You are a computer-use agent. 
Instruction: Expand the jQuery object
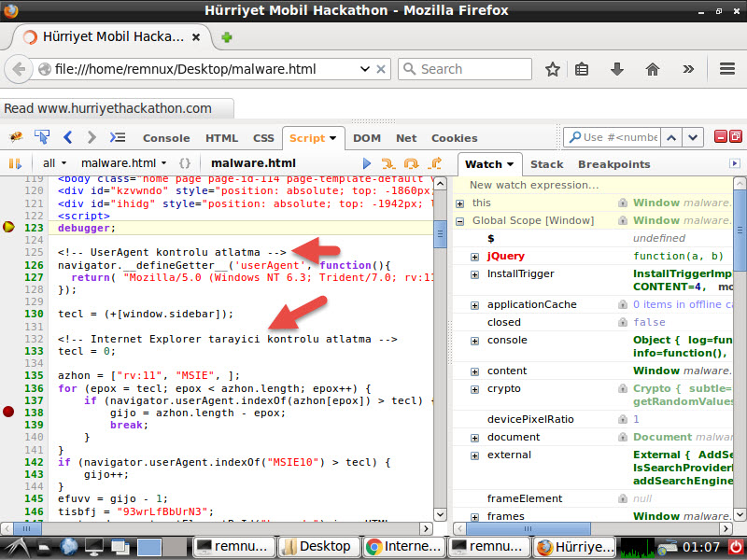click(x=474, y=258)
